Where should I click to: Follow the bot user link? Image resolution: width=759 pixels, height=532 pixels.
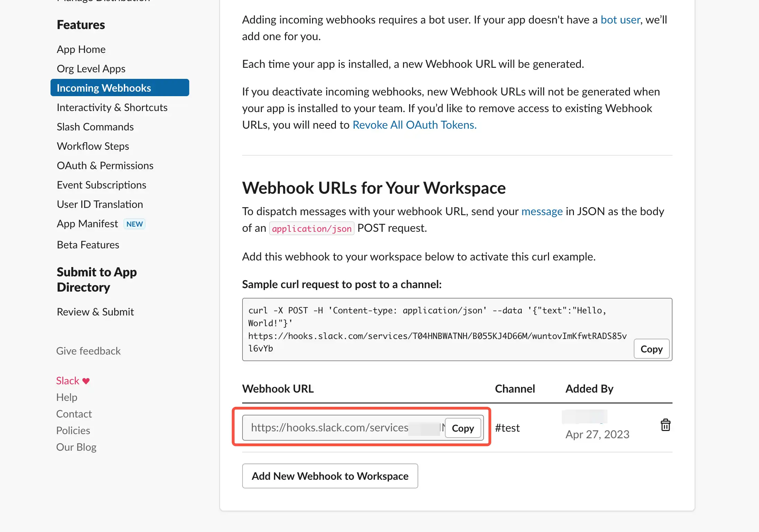tap(620, 20)
